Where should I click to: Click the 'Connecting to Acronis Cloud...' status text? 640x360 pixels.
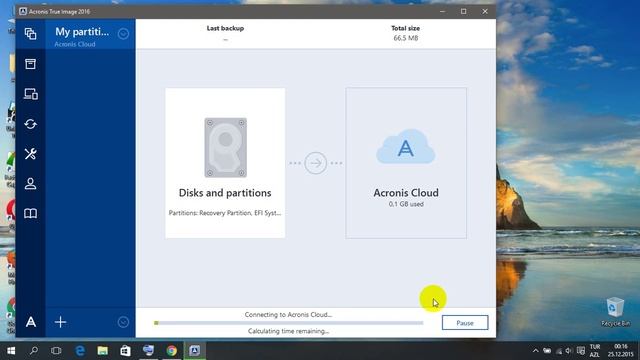(x=289, y=315)
